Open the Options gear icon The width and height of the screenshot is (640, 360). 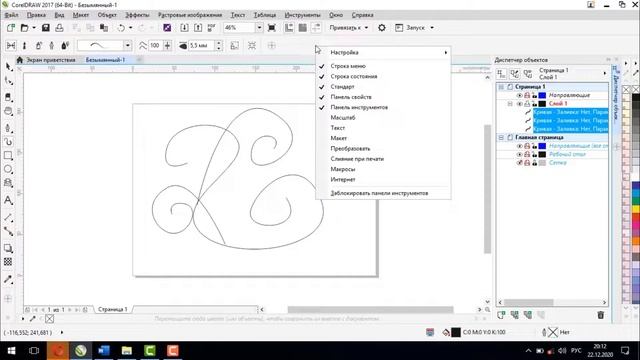click(x=382, y=28)
